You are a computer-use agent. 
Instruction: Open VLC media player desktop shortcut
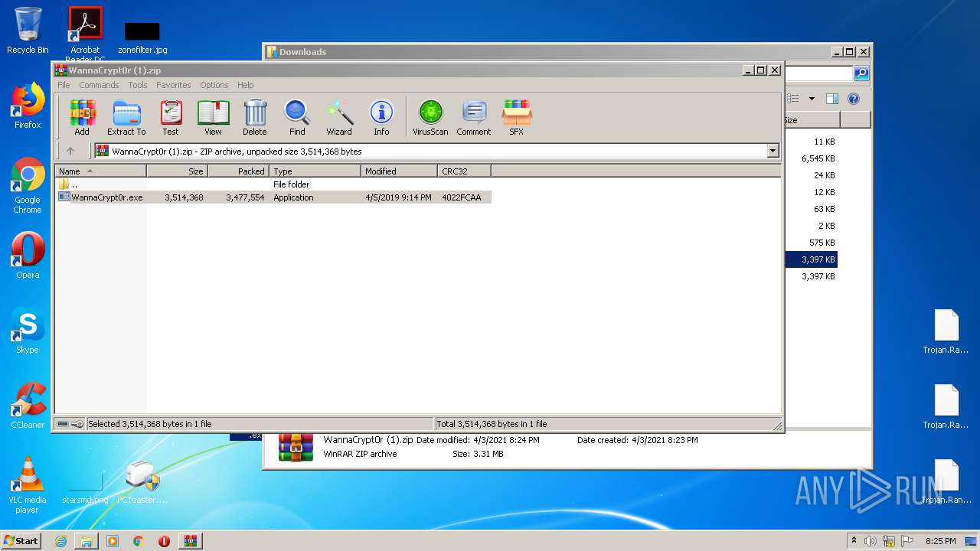coord(28,485)
